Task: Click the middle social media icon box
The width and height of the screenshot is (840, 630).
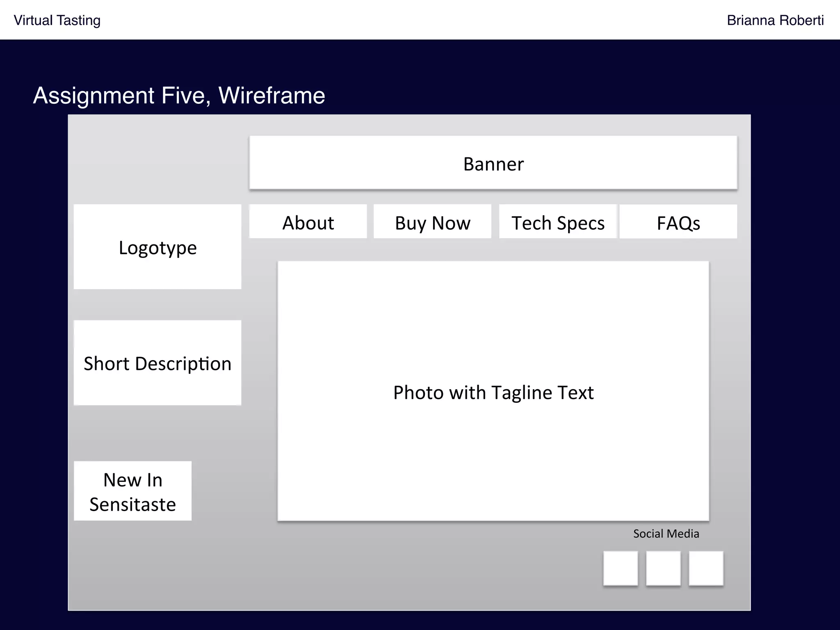Action: [663, 568]
